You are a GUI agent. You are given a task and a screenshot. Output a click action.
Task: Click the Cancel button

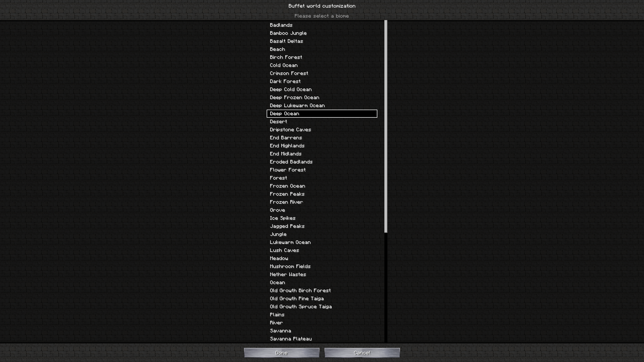click(362, 353)
